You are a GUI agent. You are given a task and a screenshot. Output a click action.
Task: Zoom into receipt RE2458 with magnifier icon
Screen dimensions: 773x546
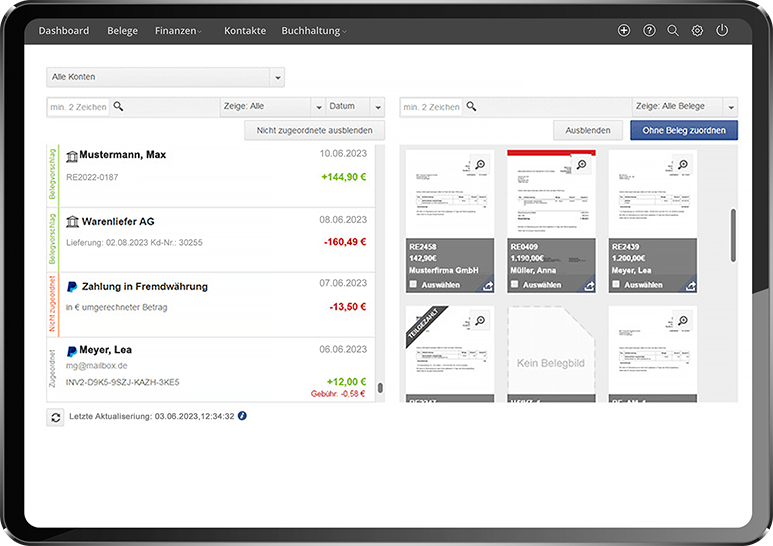(480, 165)
